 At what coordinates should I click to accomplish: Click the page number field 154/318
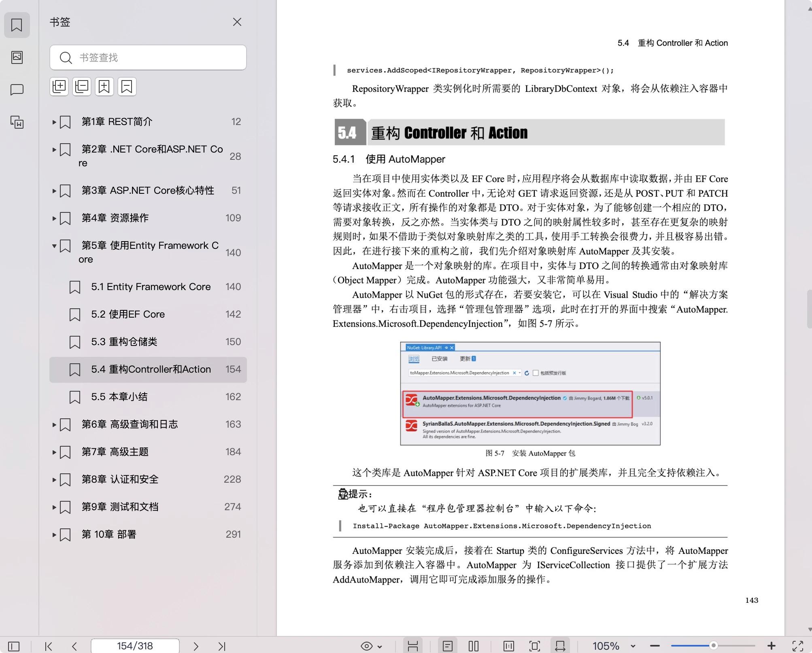[135, 646]
